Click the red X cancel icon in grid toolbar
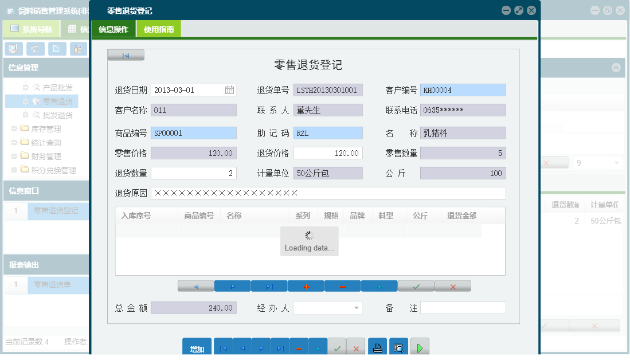 tap(452, 285)
